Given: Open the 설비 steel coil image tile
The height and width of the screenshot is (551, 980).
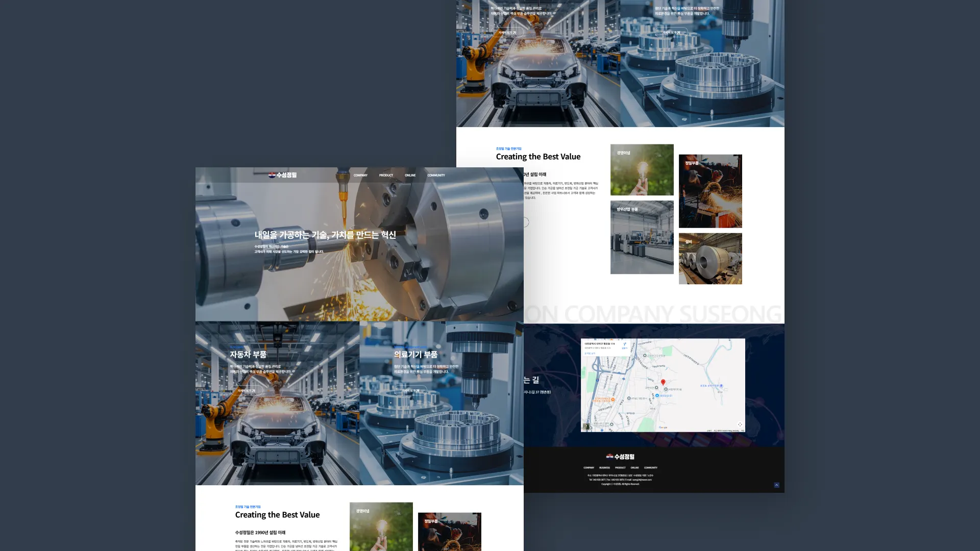Looking at the screenshot, I should (710, 259).
